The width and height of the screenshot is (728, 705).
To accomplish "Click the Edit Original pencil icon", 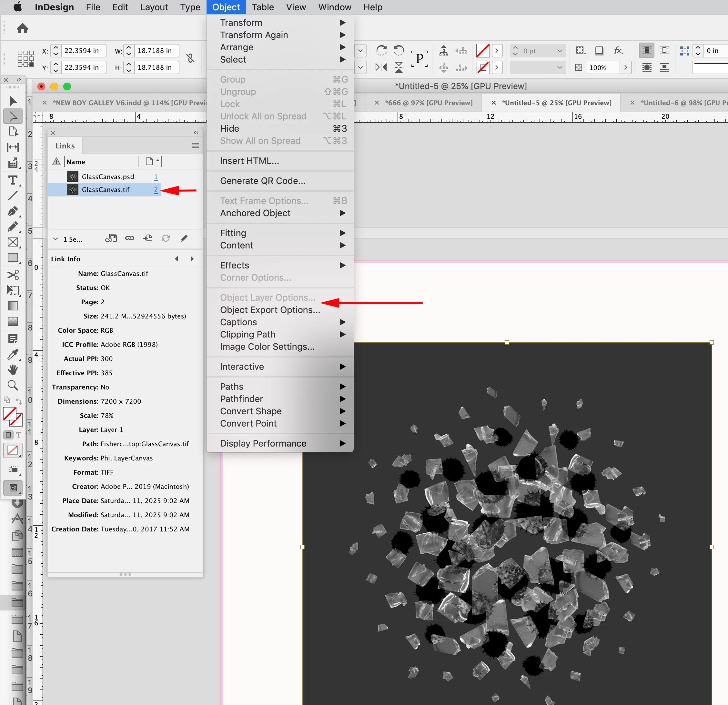I will [x=184, y=238].
